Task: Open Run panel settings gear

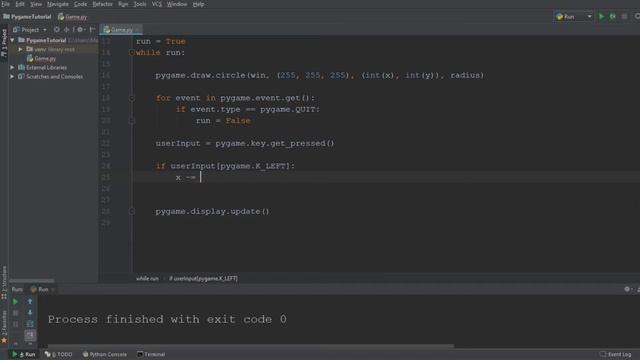Action: [627, 289]
